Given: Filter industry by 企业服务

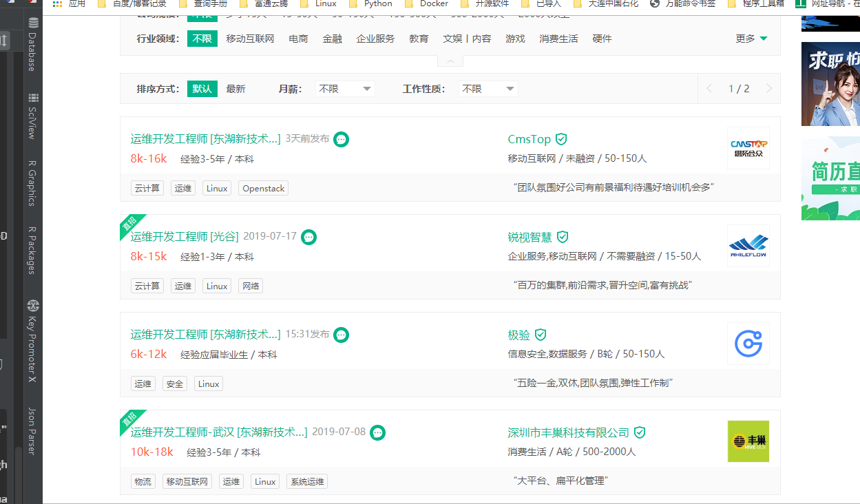Looking at the screenshot, I should click(375, 39).
